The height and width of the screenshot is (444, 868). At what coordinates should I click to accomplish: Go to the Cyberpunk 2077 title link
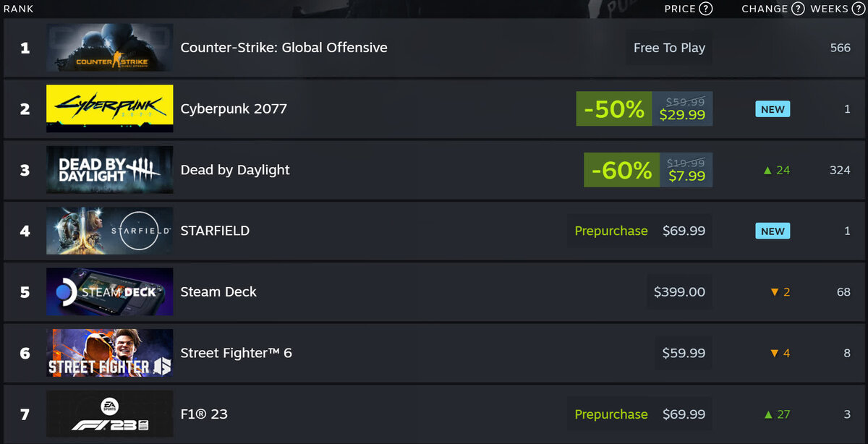(x=234, y=108)
